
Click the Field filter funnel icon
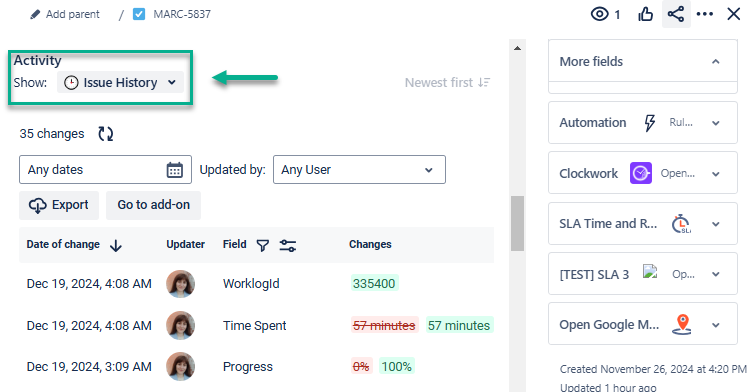coord(263,245)
